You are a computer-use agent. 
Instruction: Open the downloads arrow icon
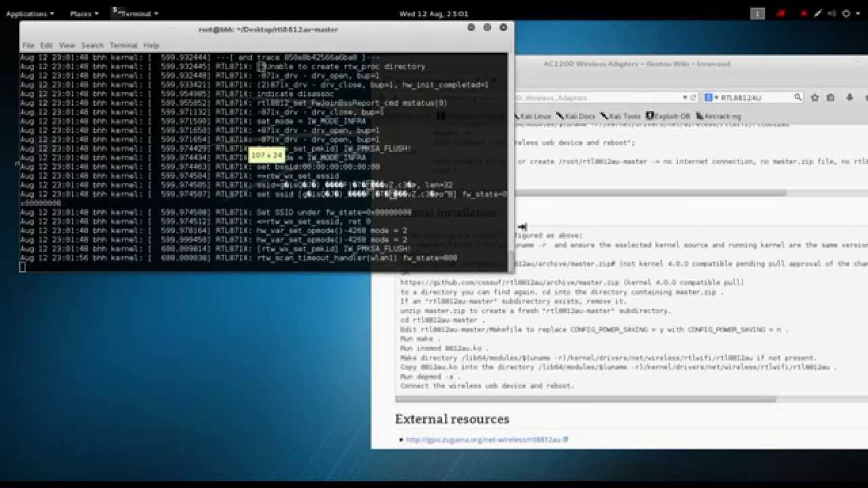point(849,98)
